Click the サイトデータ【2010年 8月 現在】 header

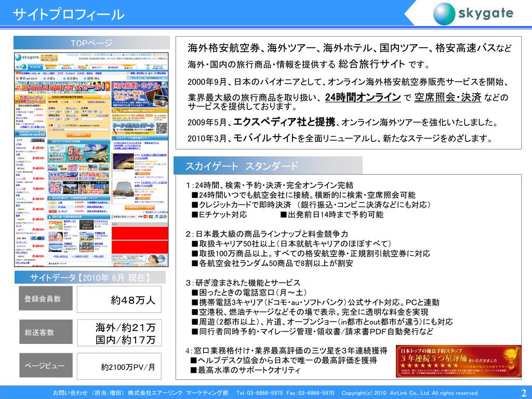pos(90,277)
